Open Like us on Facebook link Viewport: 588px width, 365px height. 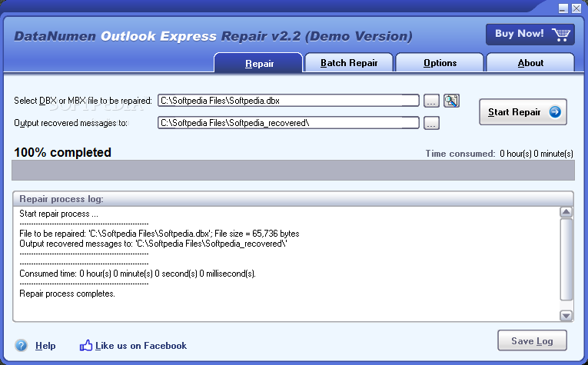141,346
